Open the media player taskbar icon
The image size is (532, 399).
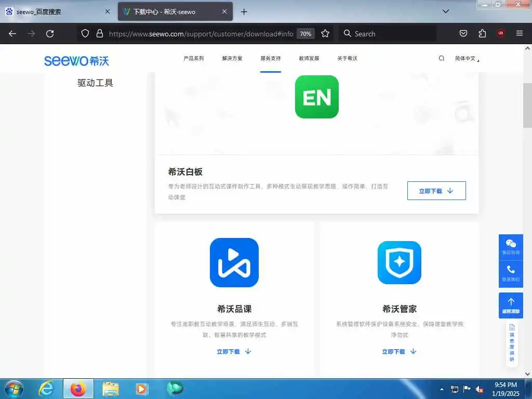142,389
